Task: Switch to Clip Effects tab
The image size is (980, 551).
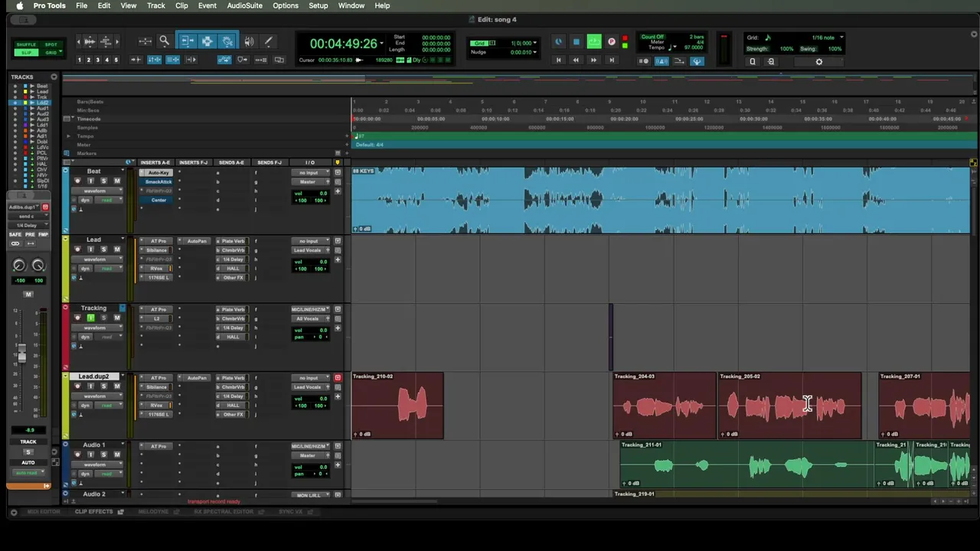Action: point(94,512)
